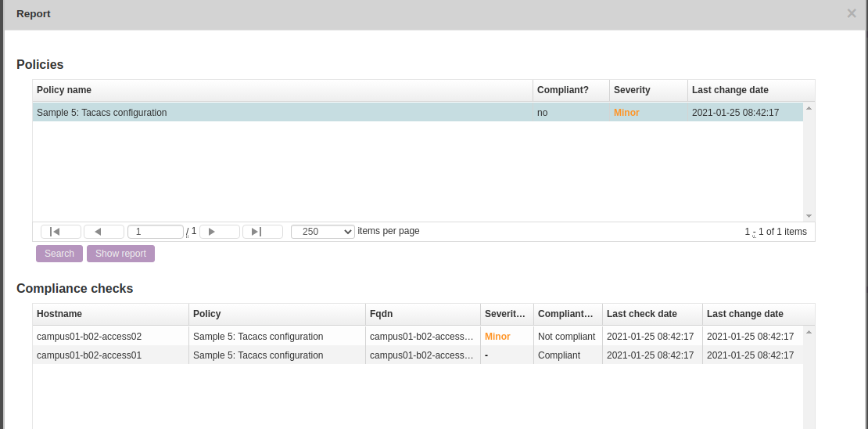The width and height of the screenshot is (868, 429).
Task: Click the Show report button
Action: click(120, 254)
